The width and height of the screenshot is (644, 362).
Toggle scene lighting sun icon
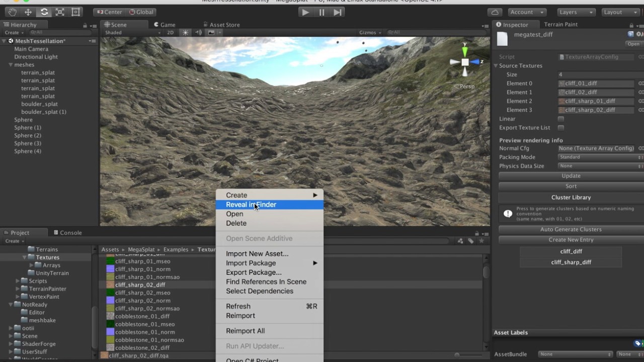pos(186,33)
